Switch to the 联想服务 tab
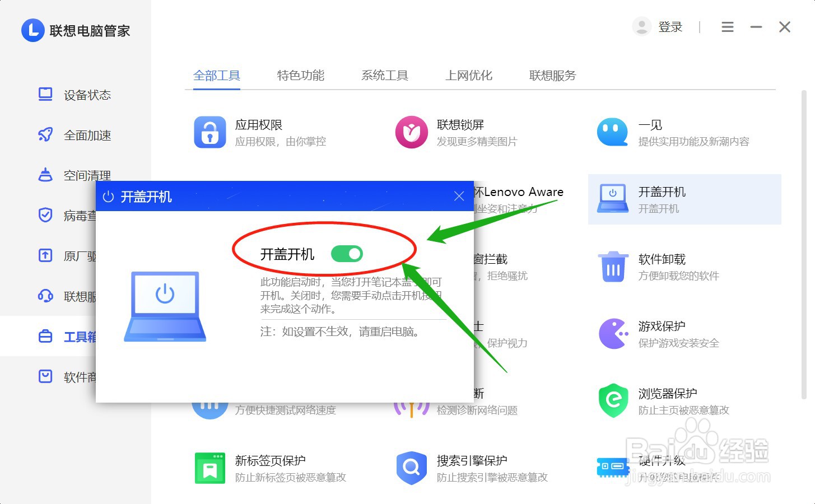 click(x=553, y=76)
